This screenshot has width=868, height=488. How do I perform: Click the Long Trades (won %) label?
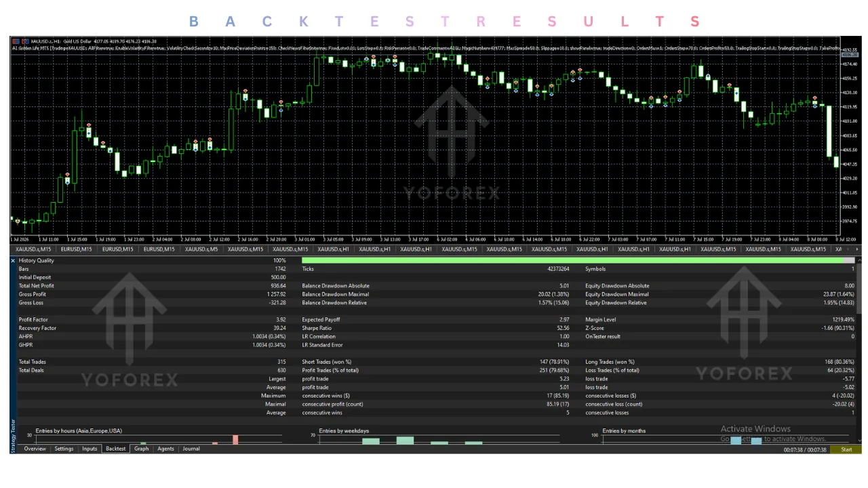[x=610, y=362]
